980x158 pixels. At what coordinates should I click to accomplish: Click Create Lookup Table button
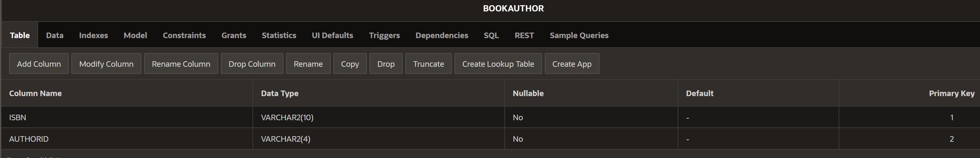[x=498, y=64]
